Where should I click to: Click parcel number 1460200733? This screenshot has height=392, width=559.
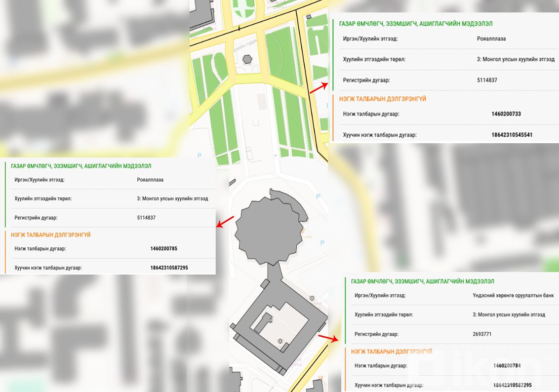tap(506, 114)
